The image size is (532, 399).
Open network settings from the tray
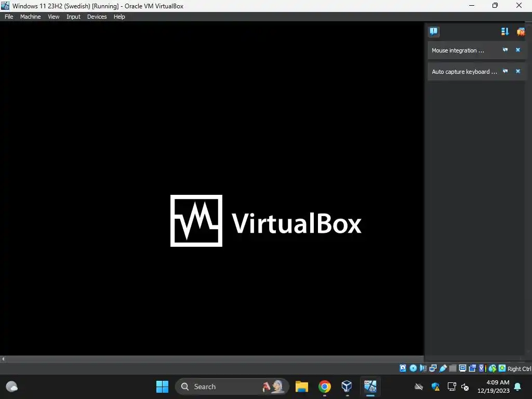click(x=451, y=387)
